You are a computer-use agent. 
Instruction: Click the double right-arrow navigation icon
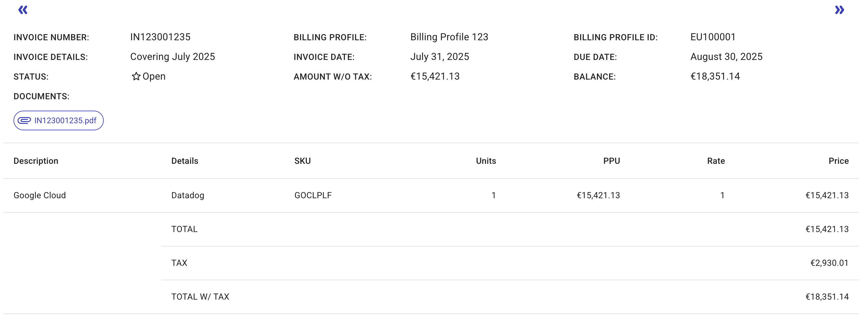pyautogui.click(x=839, y=10)
